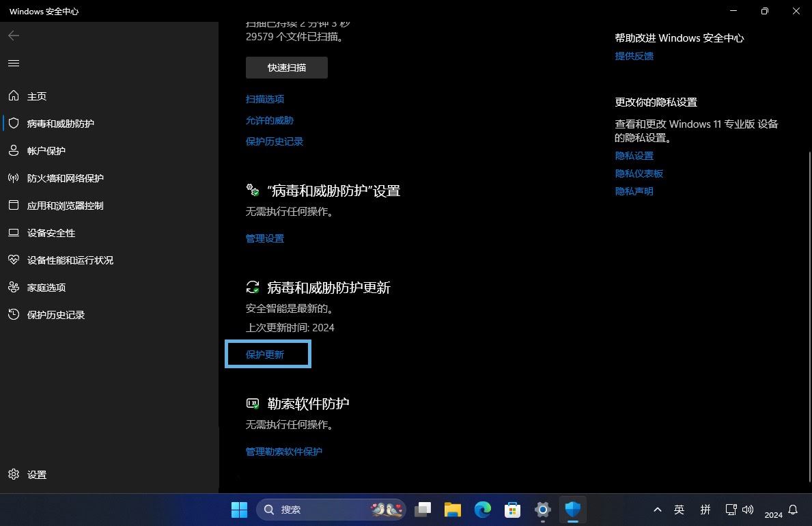Click the 允许的威胁 link
Image resolution: width=812 pixels, height=526 pixels.
point(270,120)
